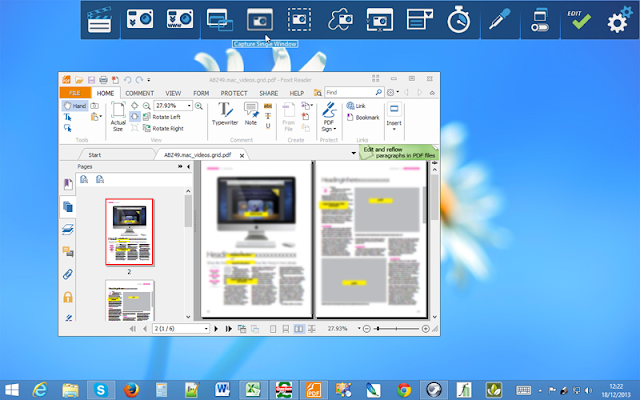The height and width of the screenshot is (400, 640).
Task: Click the zoom slider in status bar
Action: pos(396,329)
